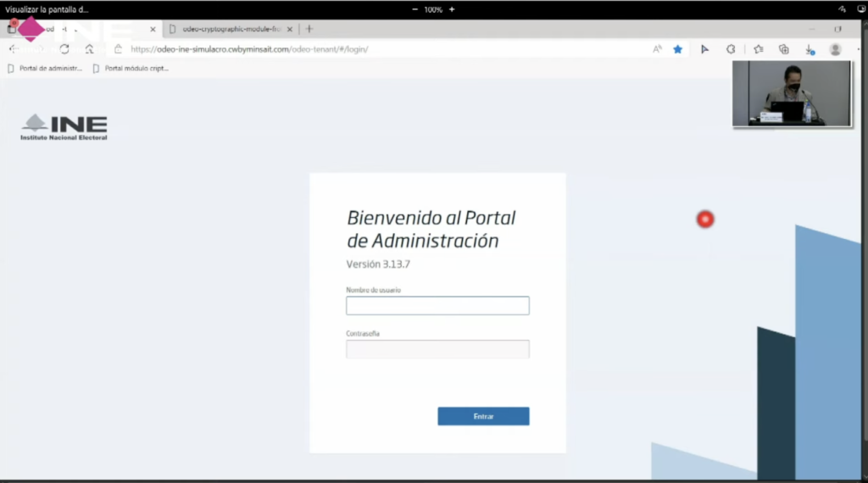The width and height of the screenshot is (868, 483).
Task: Click the site lock icon in address bar
Action: [119, 49]
